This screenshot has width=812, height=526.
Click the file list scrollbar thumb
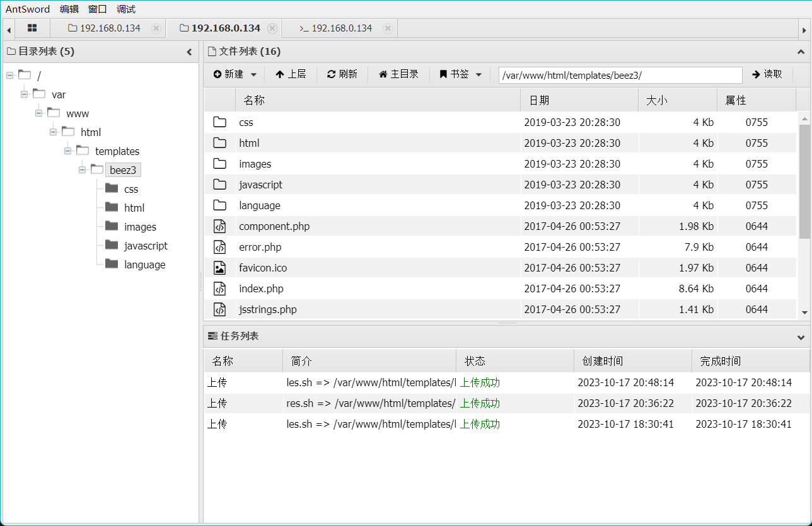point(804,181)
